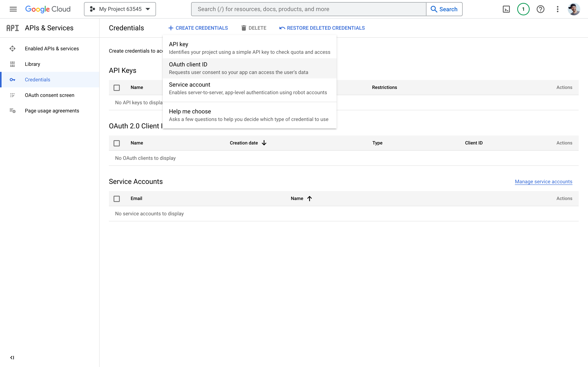Open the Library section icon
Viewport: 588px width, 367px height.
coord(12,64)
